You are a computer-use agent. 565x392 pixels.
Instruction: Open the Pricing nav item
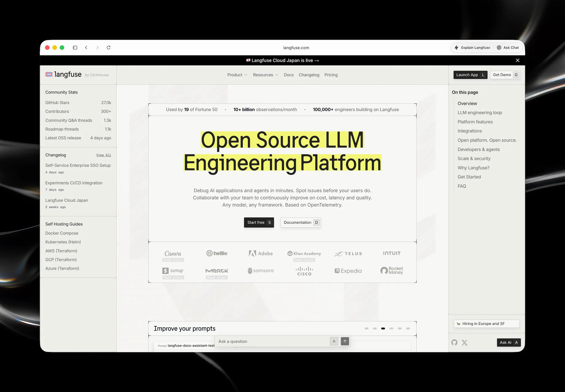(x=331, y=75)
